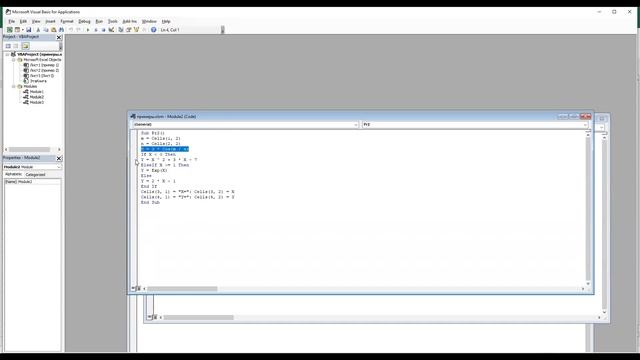Image resolution: width=640 pixels, height=360 pixels.
Task: Open Properties Window from the toolbar
Action: 129,30
